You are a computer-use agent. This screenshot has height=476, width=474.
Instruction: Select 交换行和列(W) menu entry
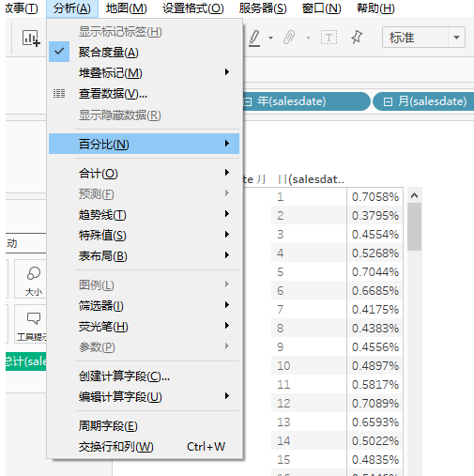[144, 446]
